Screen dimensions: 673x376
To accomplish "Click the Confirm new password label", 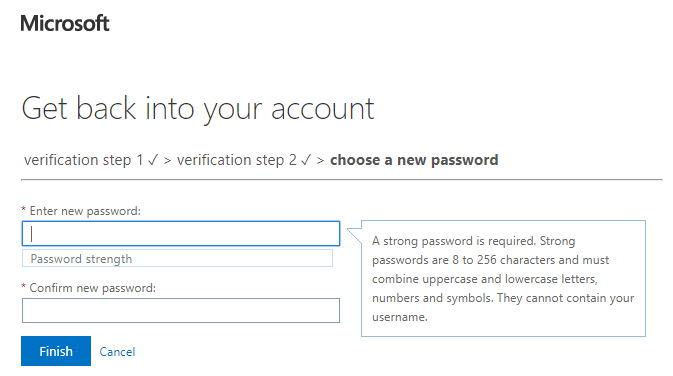I will pyautogui.click(x=92, y=288).
